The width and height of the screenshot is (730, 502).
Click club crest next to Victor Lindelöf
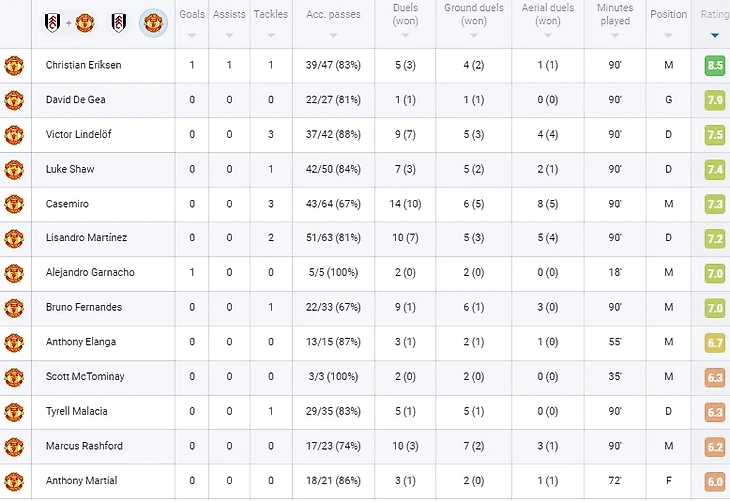point(14,135)
